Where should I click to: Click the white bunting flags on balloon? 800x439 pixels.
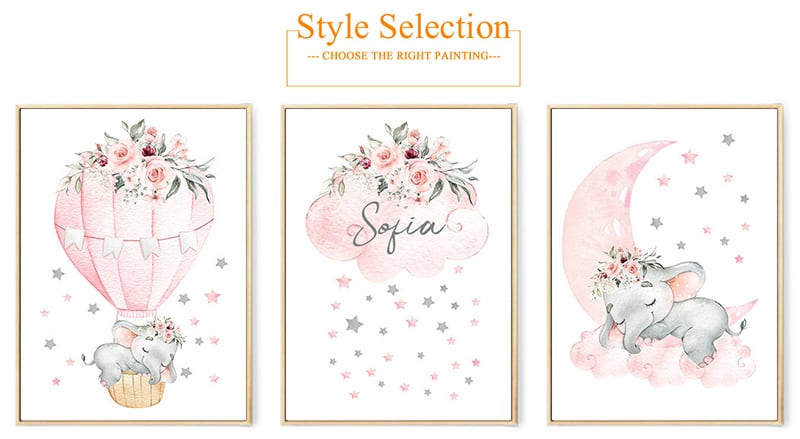point(132,242)
